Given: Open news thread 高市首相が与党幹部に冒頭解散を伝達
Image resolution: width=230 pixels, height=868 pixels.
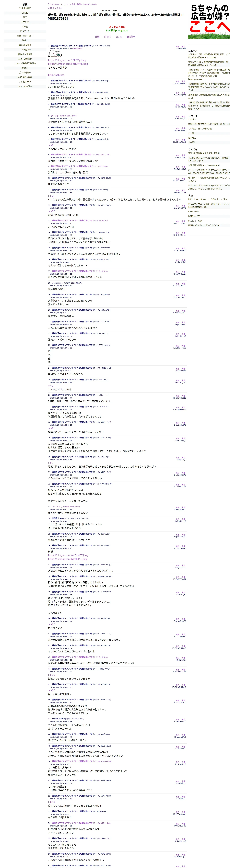Looking at the screenshot, I should 209,96.
